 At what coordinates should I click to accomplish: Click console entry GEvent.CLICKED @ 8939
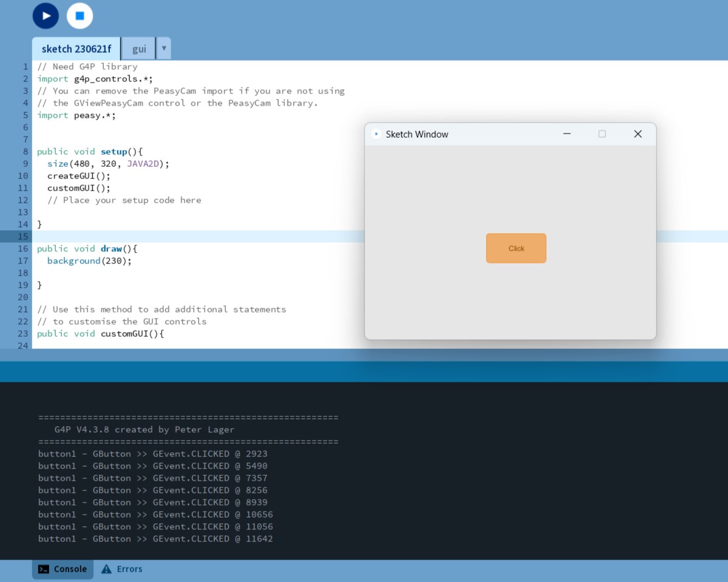tap(153, 502)
